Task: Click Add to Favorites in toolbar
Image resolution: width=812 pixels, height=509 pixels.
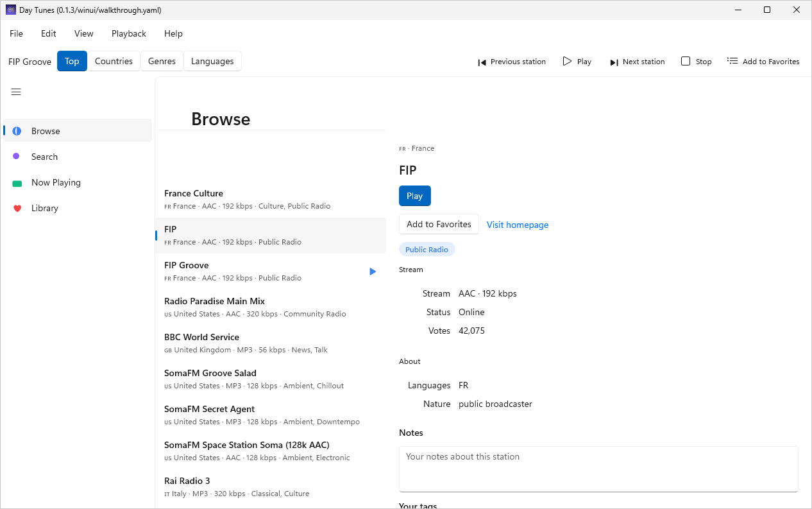Action: click(763, 62)
